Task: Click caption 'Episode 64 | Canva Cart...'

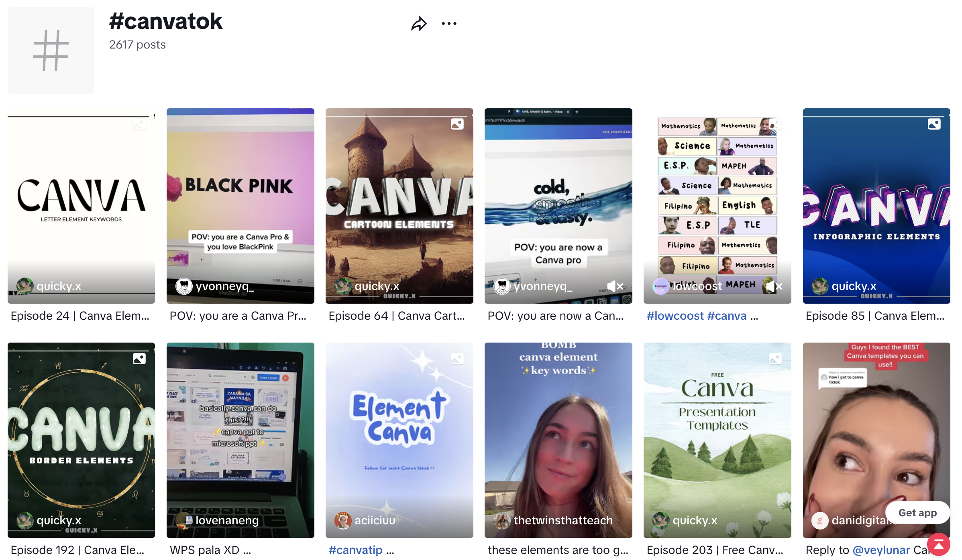Action: point(397,316)
